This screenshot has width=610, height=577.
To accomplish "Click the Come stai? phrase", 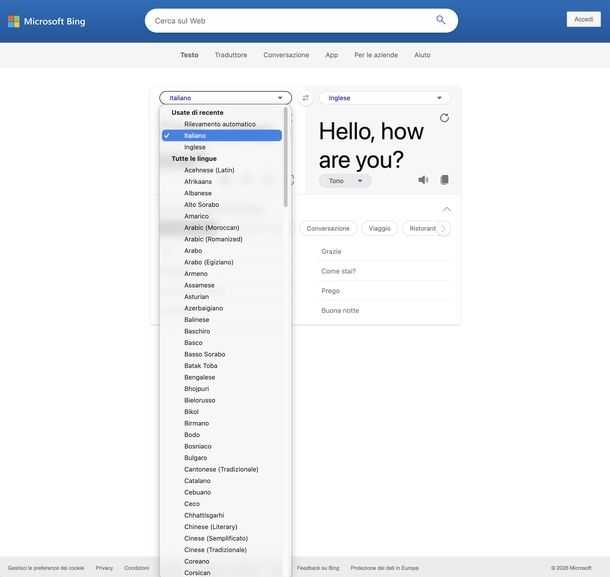I will (338, 271).
